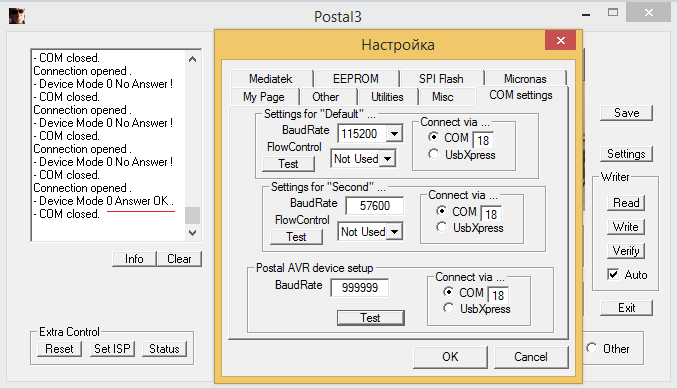Screen dimensions: 678x389
Task: Click Status in Extra Control
Action: click(x=164, y=349)
